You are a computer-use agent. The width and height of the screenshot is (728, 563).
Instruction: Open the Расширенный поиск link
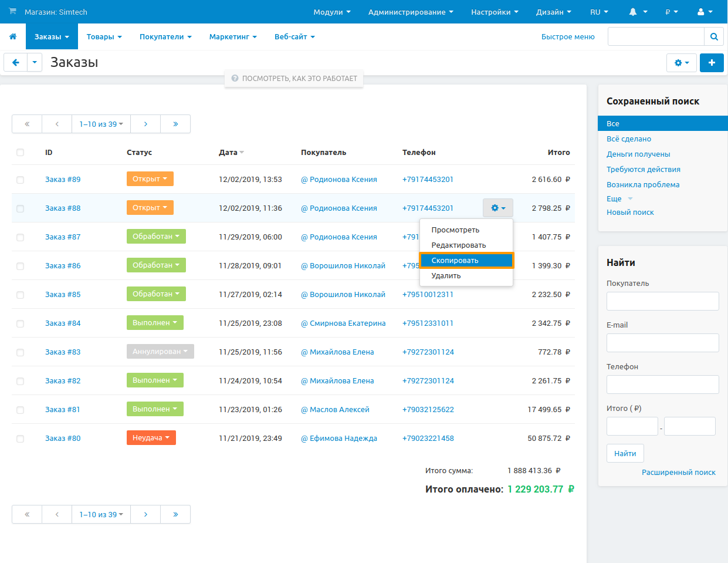coord(678,473)
